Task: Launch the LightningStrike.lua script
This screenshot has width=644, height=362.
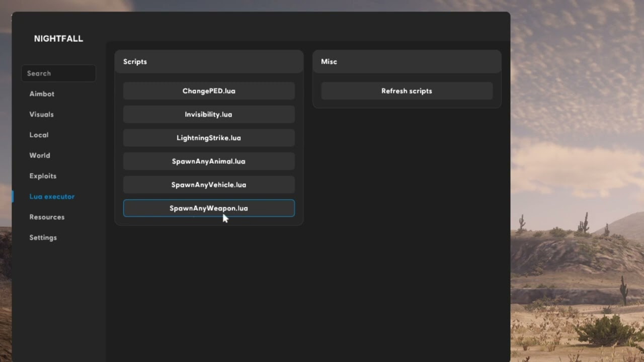Action: point(209,138)
